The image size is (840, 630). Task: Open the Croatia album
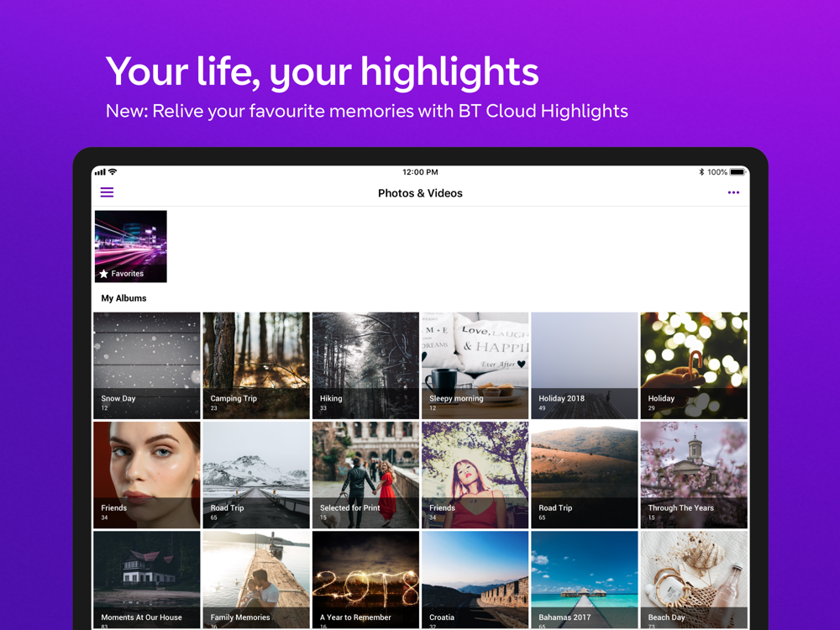(475, 580)
